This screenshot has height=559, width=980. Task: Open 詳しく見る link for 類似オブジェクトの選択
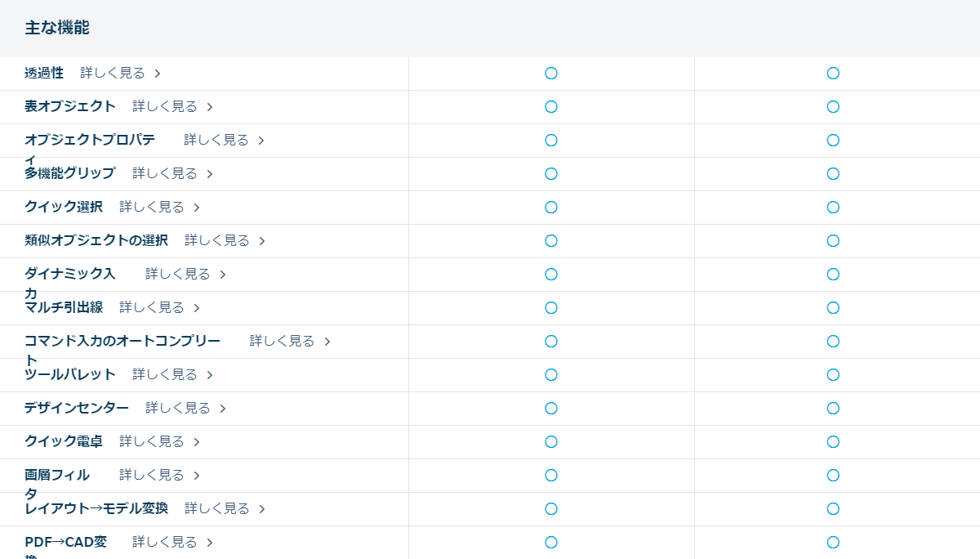pos(216,240)
